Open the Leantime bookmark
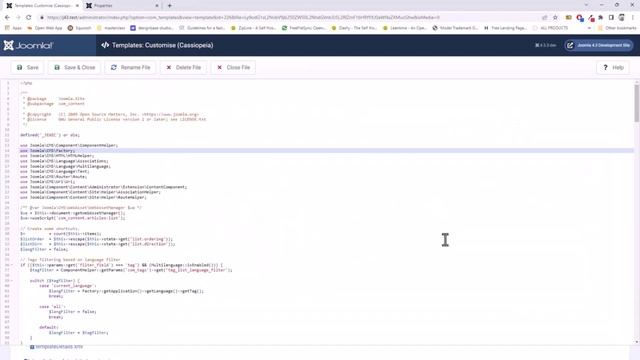Screen dimensions: 640x360 click(405, 28)
